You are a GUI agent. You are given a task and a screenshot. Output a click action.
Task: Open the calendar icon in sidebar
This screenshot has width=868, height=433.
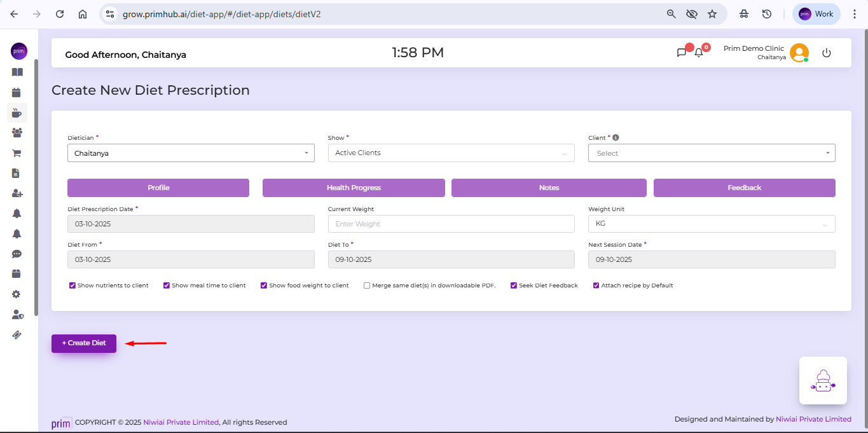pos(17,92)
